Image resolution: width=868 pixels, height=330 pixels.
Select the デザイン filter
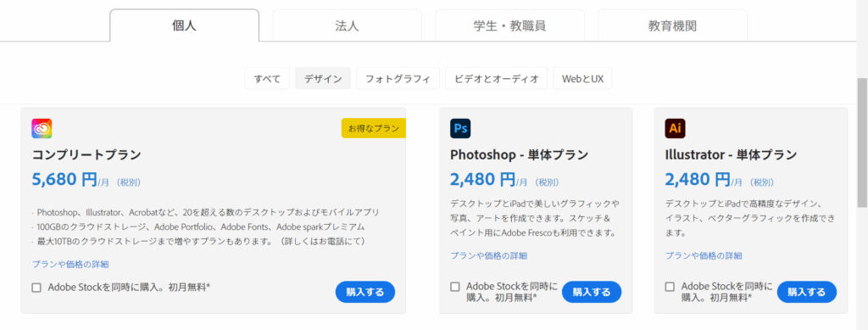(x=323, y=79)
